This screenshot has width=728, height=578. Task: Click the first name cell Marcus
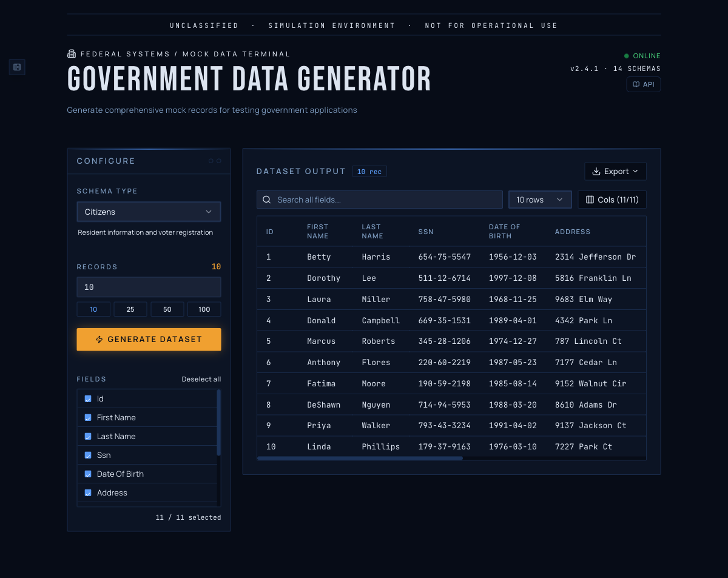click(322, 341)
